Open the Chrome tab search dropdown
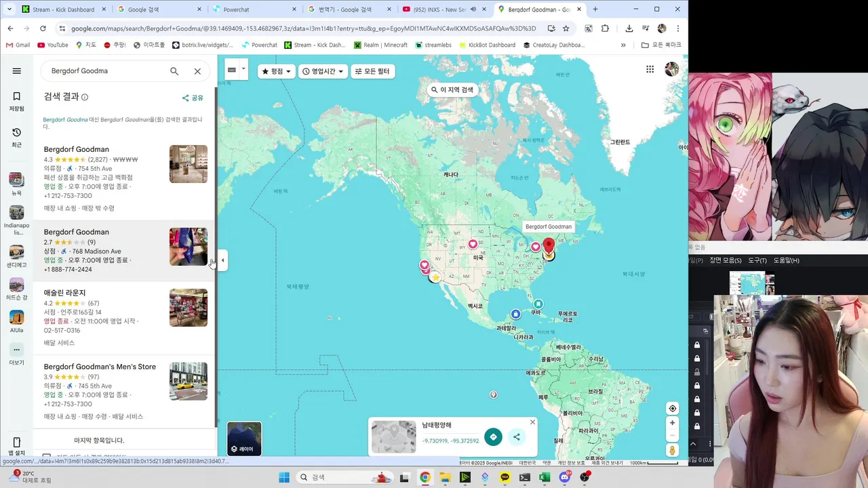This screenshot has height=488, width=868. 9,9
